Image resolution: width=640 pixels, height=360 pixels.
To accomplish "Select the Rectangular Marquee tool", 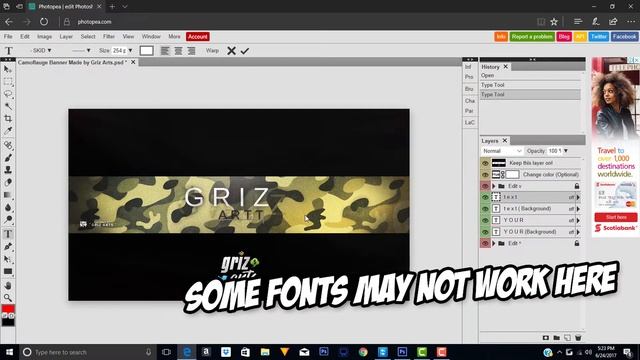I will tap(8, 82).
